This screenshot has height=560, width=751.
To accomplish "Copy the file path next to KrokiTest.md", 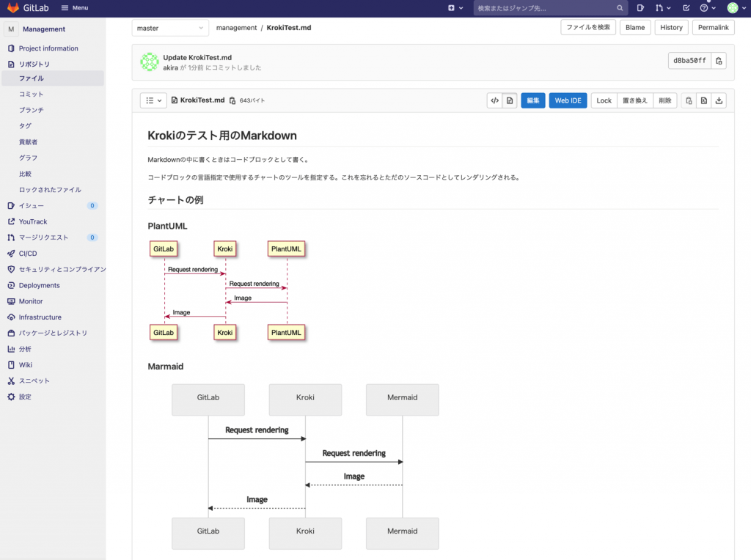I will pos(232,100).
